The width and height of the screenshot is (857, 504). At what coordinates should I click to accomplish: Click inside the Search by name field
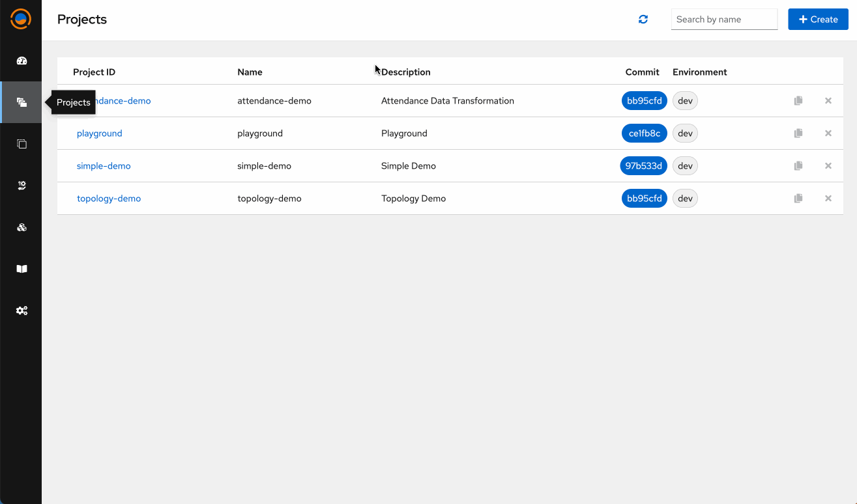pos(724,19)
